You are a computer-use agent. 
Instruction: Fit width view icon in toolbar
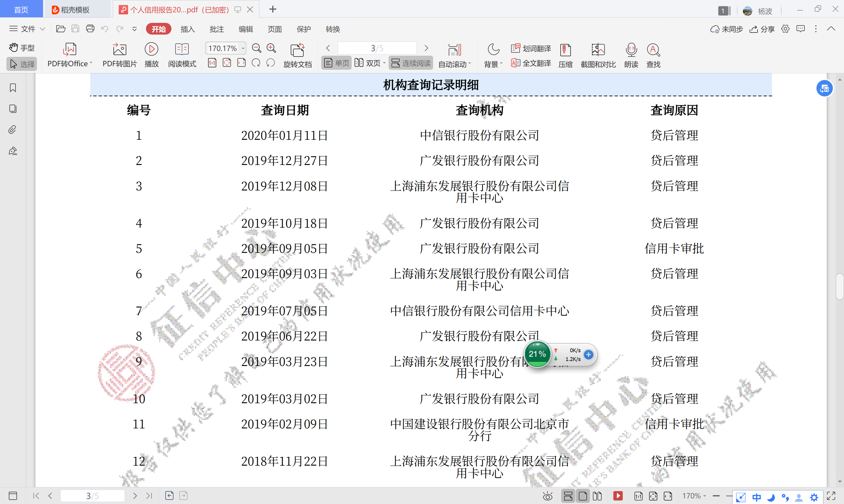241,63
